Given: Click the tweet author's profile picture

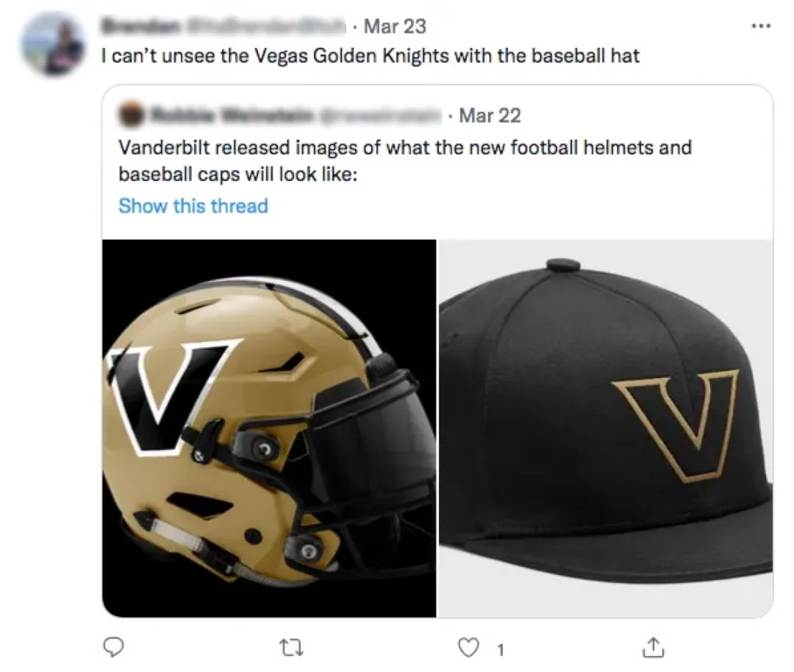Looking at the screenshot, I should pos(52,43).
